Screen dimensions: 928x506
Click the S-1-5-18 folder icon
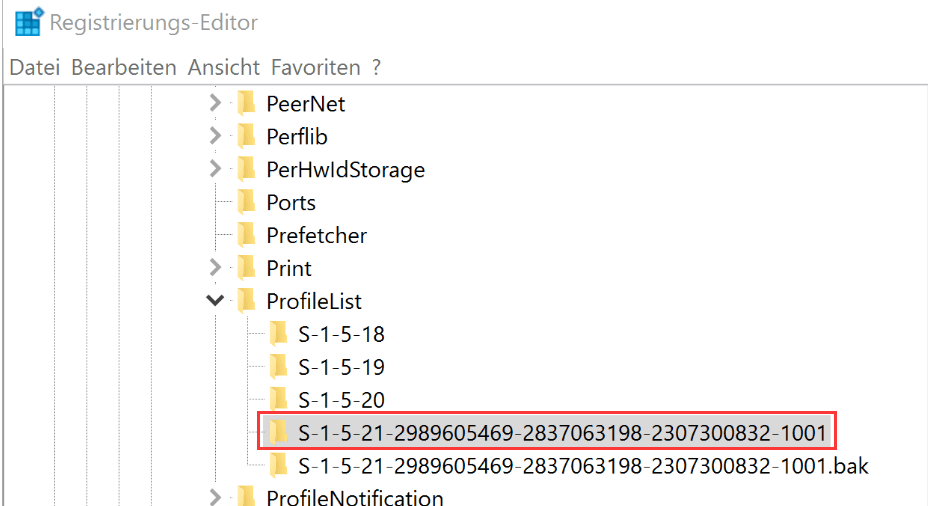coord(278,334)
